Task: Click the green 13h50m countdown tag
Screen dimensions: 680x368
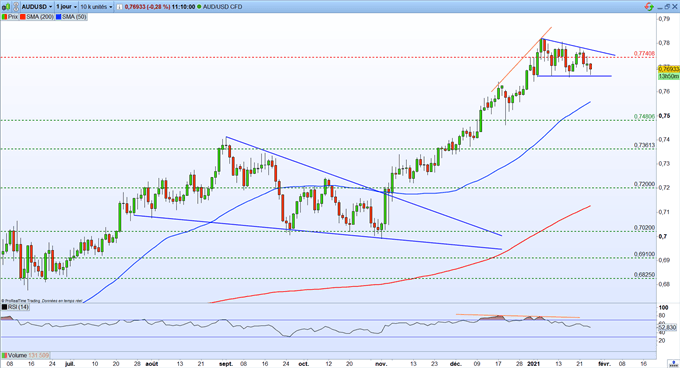Action: click(x=669, y=76)
